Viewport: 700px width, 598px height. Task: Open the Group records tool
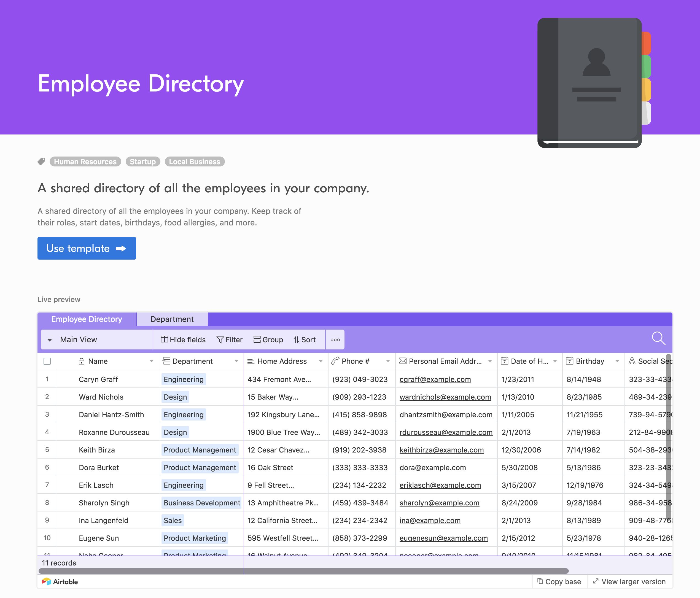[x=268, y=340]
